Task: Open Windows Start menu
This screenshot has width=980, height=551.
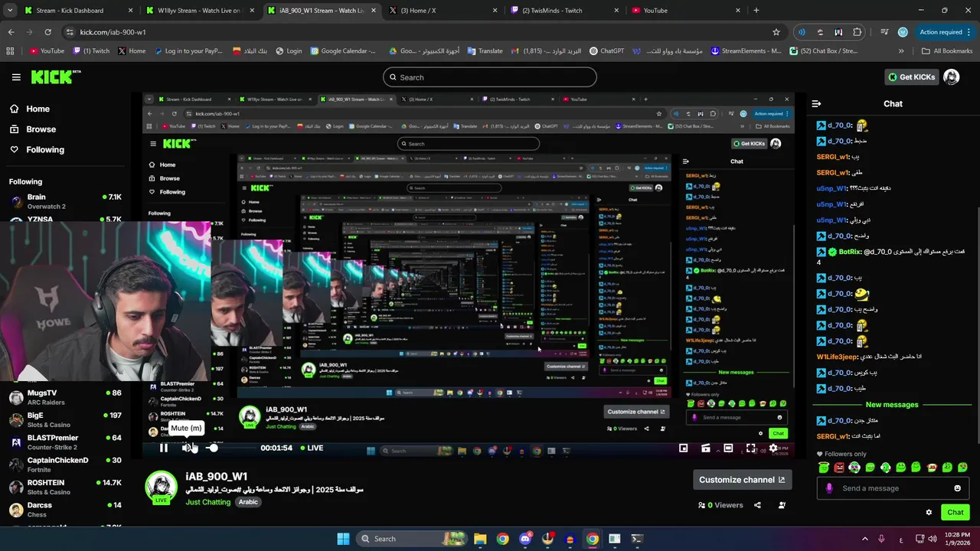Action: [x=343, y=539]
